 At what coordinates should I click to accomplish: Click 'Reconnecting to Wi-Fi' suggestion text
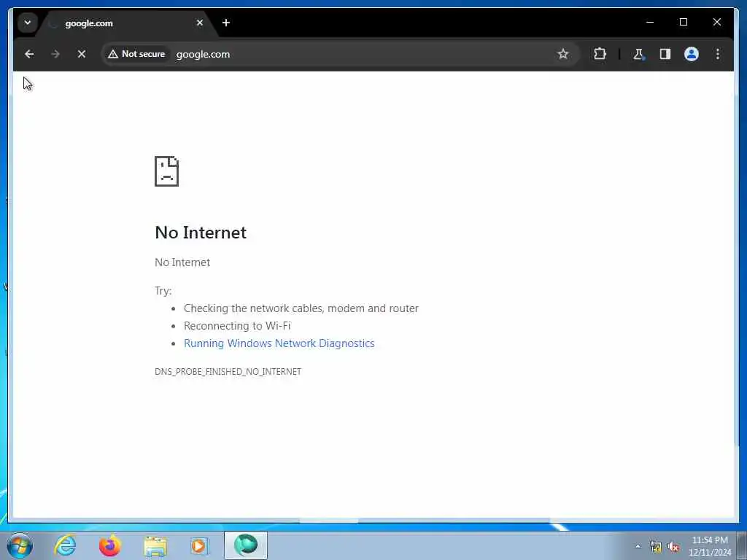237,326
